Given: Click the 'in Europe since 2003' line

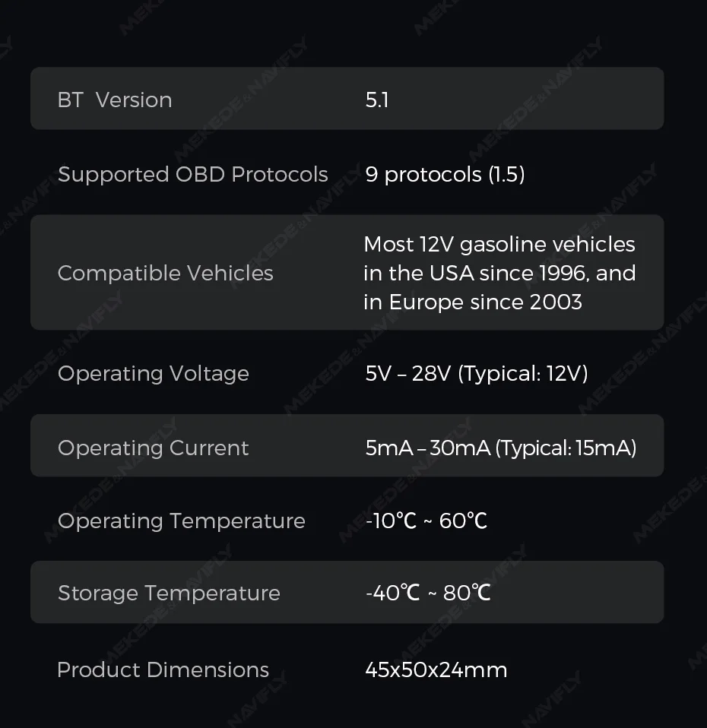Looking at the screenshot, I should [473, 302].
